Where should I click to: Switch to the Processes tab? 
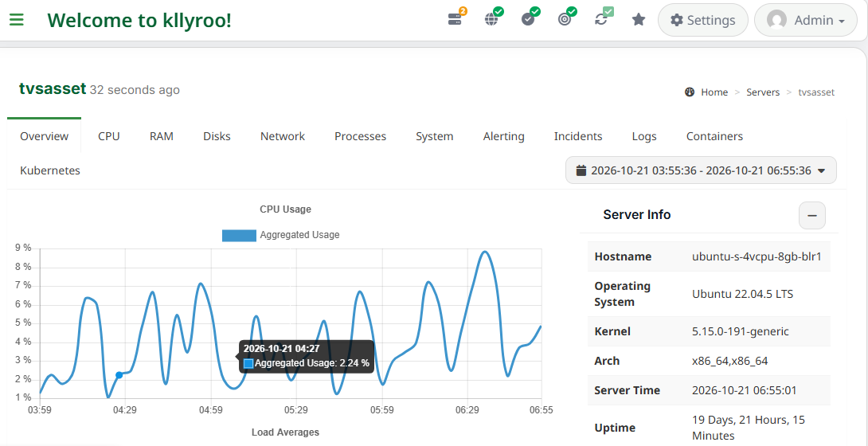(x=361, y=136)
